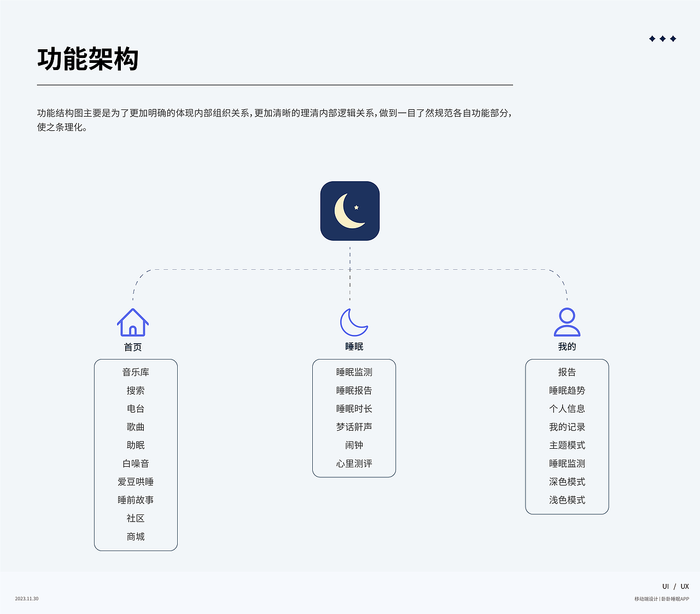The width and height of the screenshot is (700, 614).
Task: Switch to the 首页 tab
Action: click(x=132, y=346)
